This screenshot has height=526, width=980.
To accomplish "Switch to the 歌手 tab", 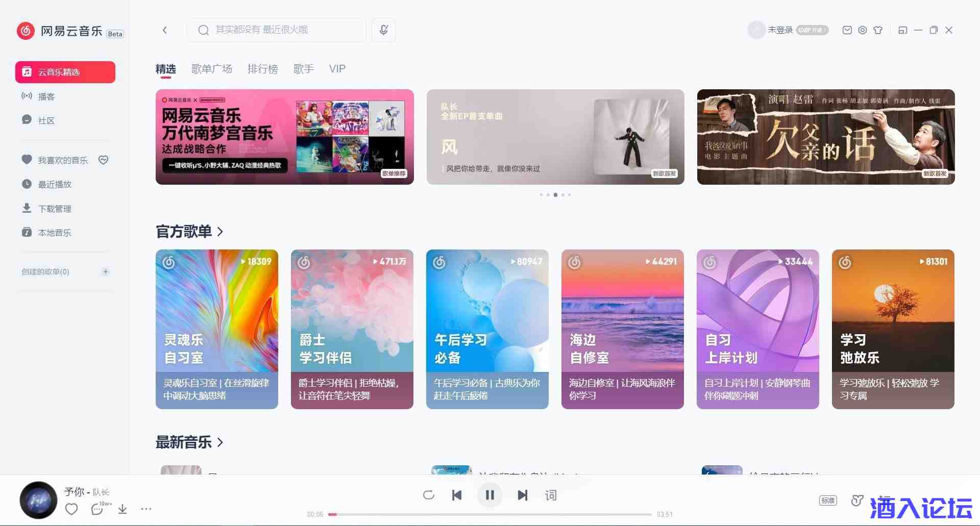I will point(304,69).
